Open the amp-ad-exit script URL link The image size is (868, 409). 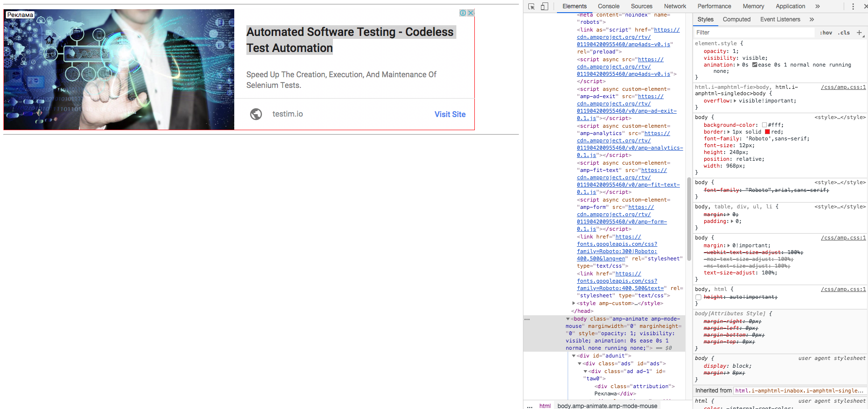(x=626, y=107)
